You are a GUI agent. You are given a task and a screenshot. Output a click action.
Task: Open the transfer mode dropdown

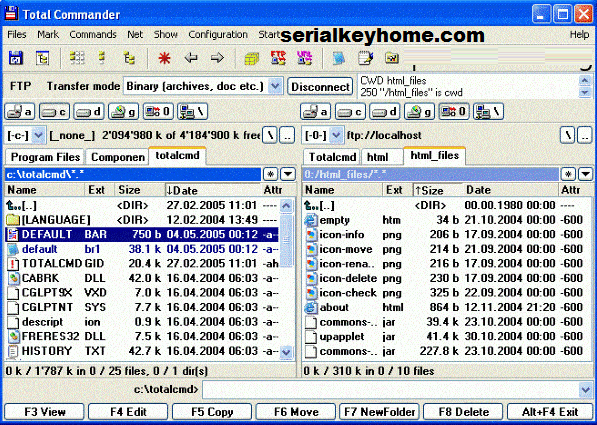[275, 86]
